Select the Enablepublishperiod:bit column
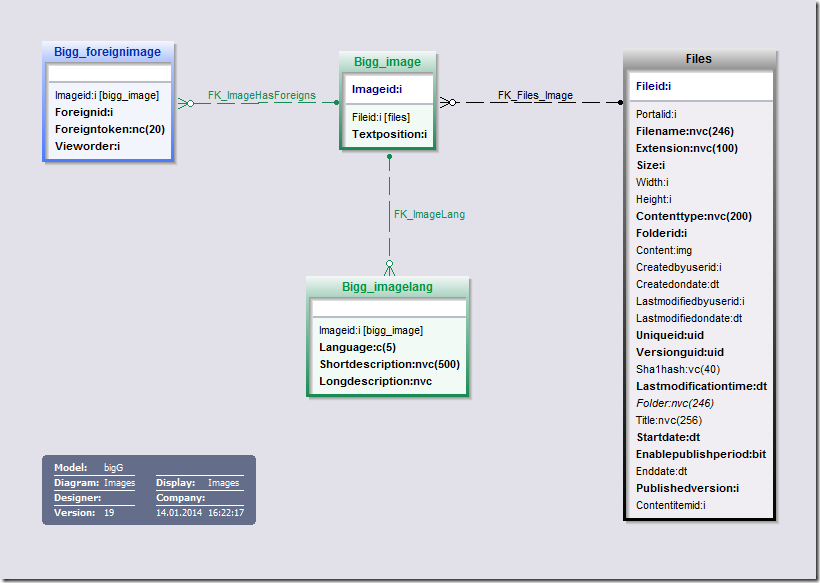Screen dimensions: 820x583 click(x=701, y=454)
